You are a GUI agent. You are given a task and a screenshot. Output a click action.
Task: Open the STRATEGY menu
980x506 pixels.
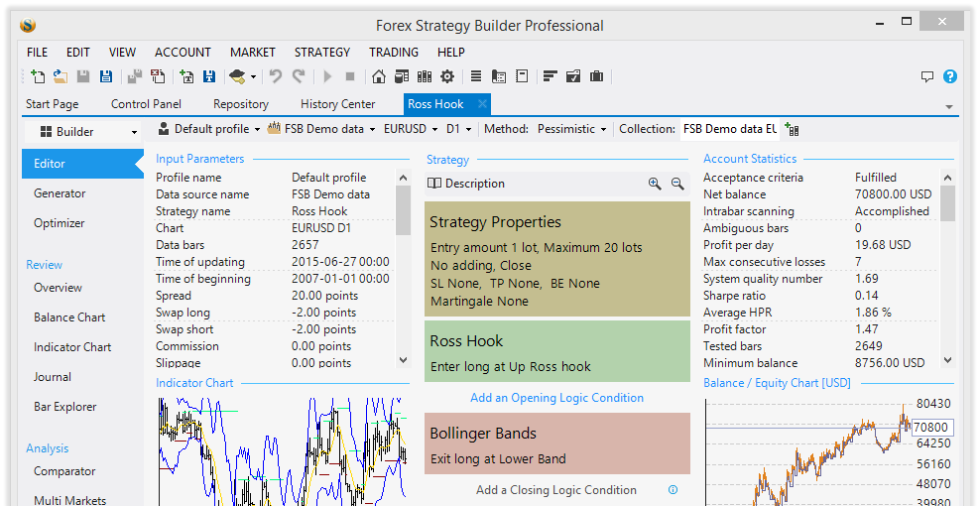click(322, 53)
